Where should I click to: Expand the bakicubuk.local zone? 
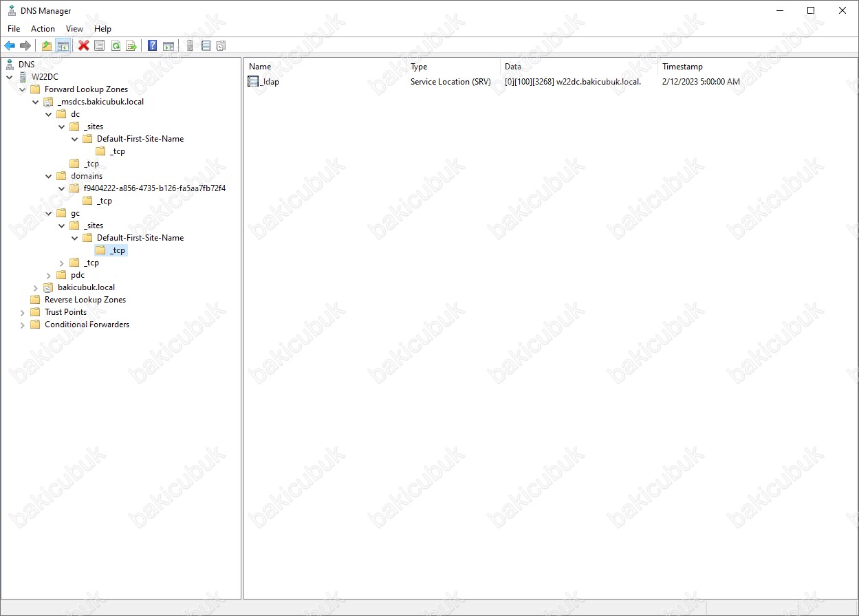coord(36,287)
